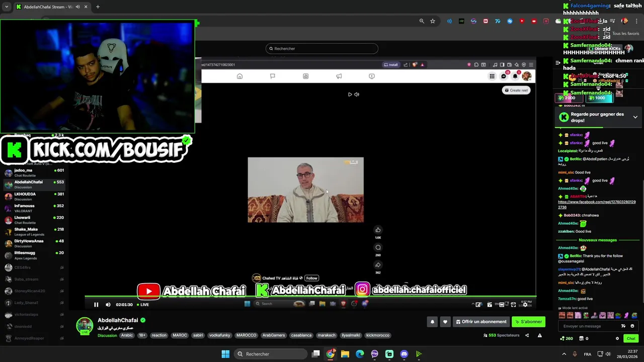The image size is (644, 362).
Task: Click the green Chat send button
Action: 631,339
